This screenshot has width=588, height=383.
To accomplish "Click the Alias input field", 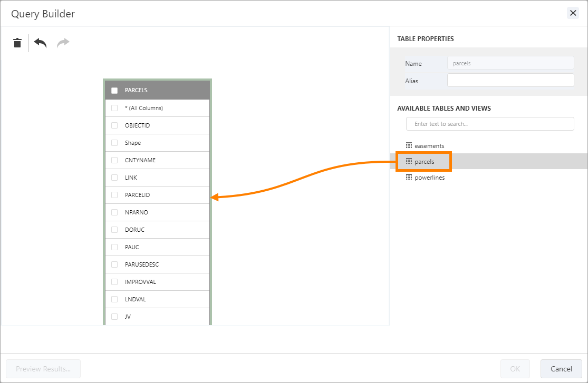I will 510,80.
